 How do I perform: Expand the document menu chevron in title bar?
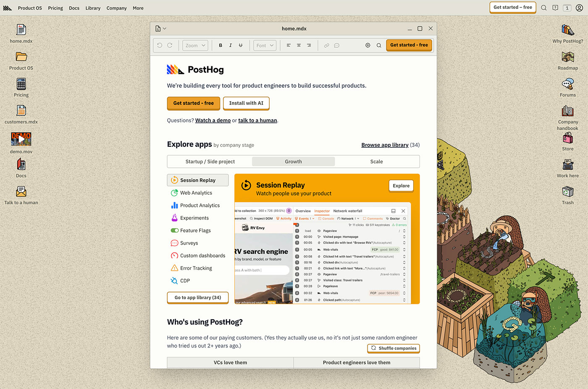point(164,29)
